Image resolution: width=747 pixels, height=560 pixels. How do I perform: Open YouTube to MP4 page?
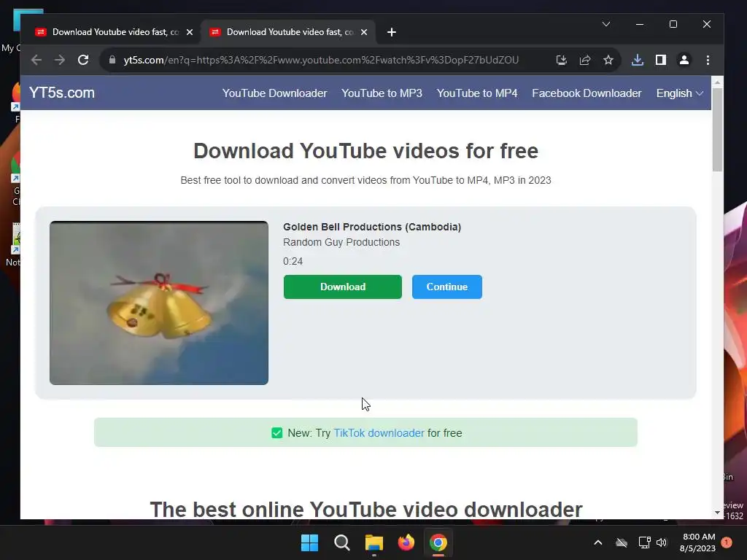[477, 93]
